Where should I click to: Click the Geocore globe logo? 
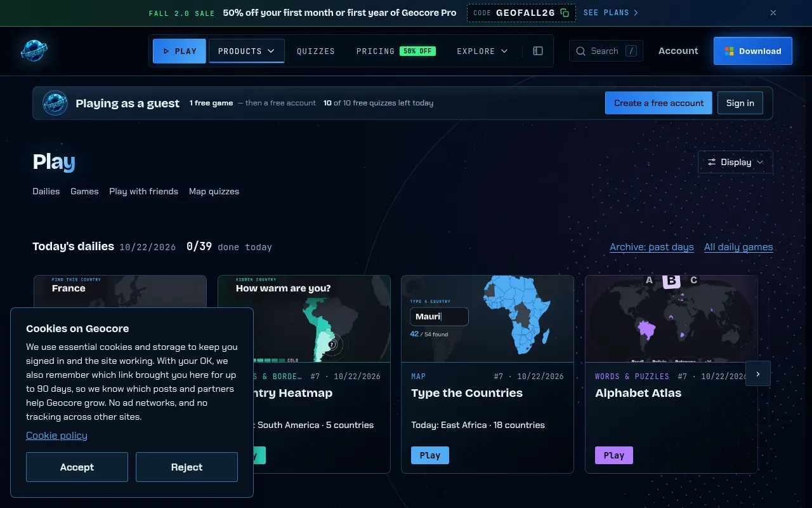[x=34, y=51]
